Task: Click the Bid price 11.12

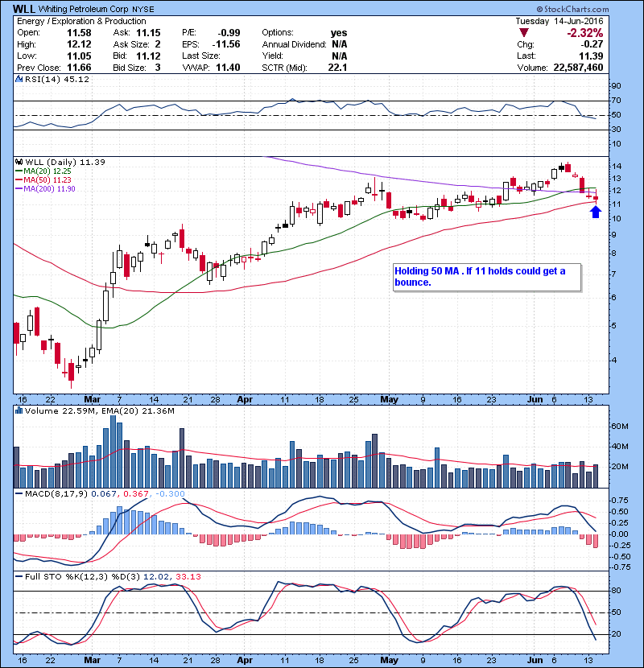Action: [x=148, y=56]
